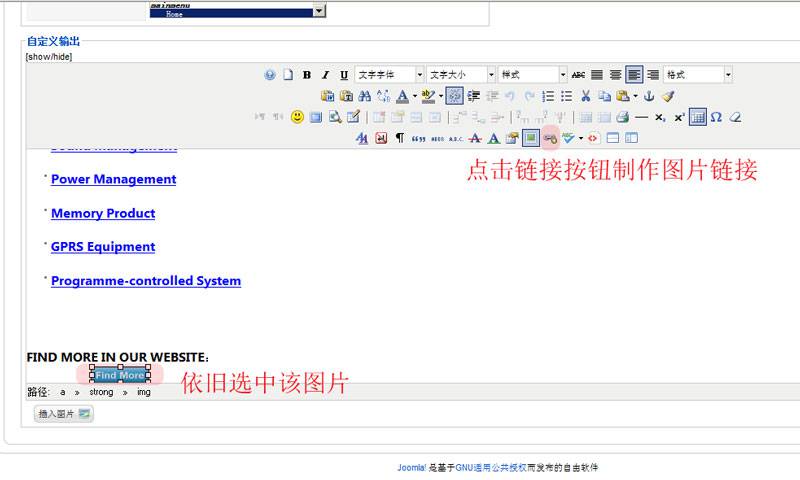The height and width of the screenshot is (480, 800).
Task: Insert a bulleted list
Action: tap(566, 96)
